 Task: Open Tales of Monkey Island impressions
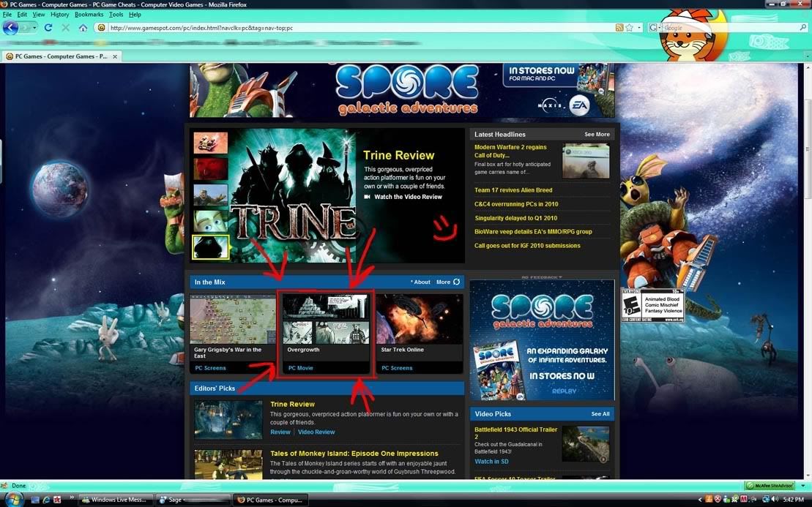354,453
